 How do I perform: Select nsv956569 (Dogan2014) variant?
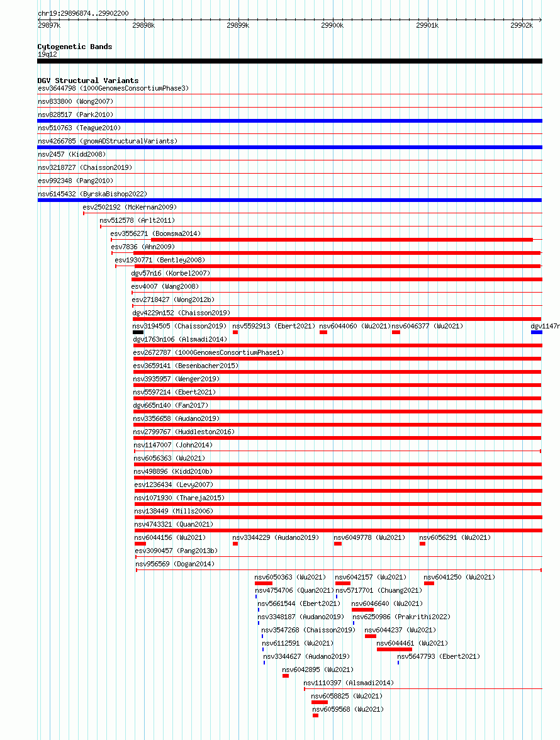pyautogui.click(x=175, y=564)
